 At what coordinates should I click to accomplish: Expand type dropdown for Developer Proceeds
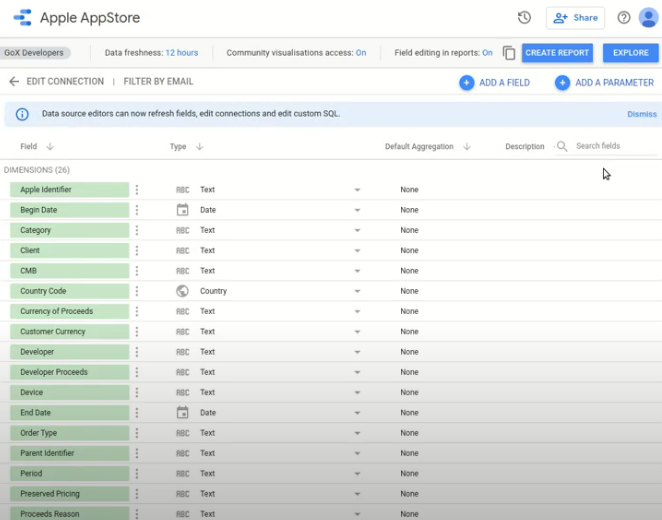click(357, 372)
